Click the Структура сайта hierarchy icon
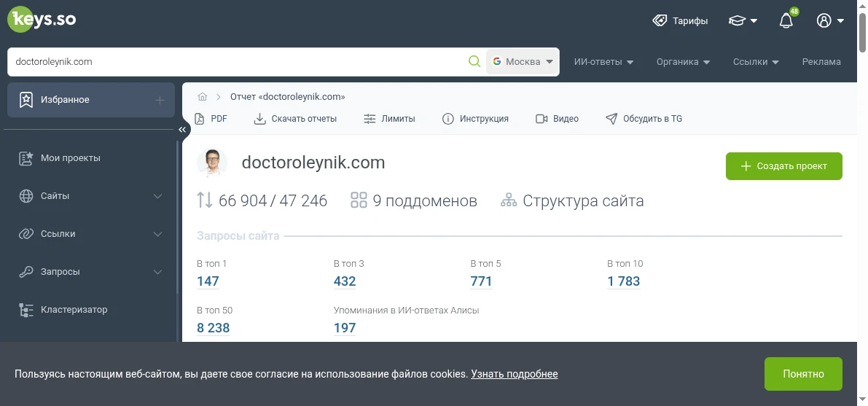Viewport: 868px width, 406px height. 509,200
